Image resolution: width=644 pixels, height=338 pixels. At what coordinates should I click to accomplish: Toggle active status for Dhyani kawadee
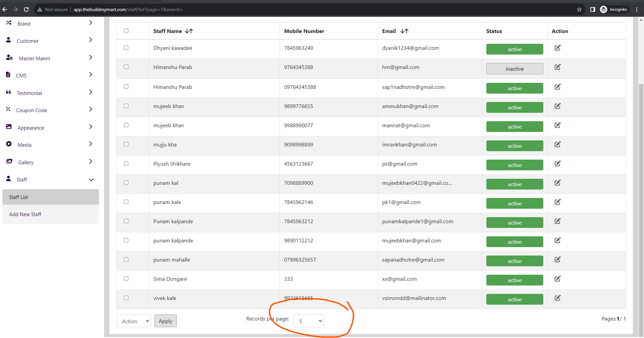[515, 49]
